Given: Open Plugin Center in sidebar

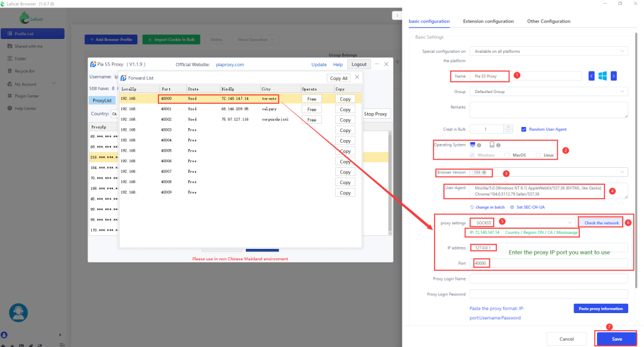Looking at the screenshot, I should click(x=23, y=96).
